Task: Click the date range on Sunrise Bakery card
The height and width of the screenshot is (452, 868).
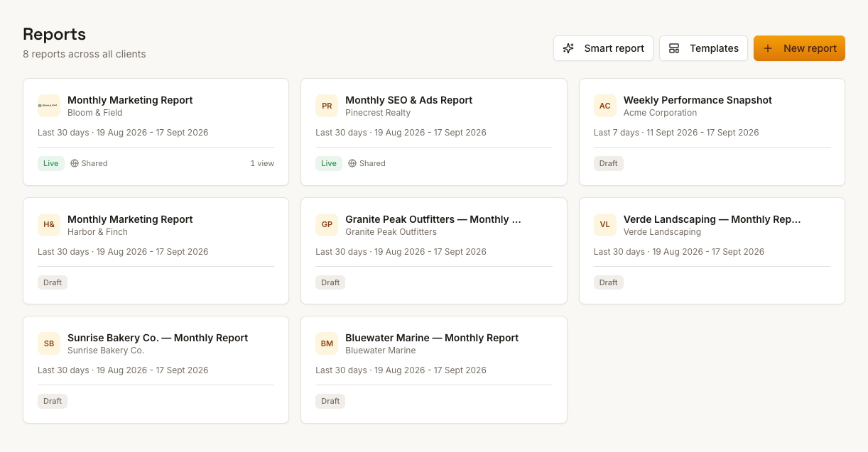Action: click(x=123, y=370)
